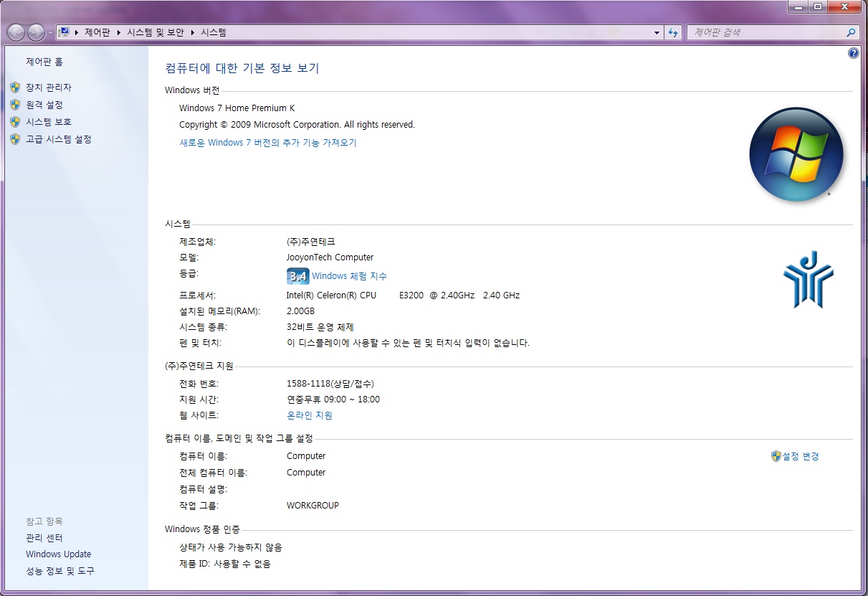Open 온라인 지원 website link
Viewport: 868px width, 596px height.
[310, 415]
